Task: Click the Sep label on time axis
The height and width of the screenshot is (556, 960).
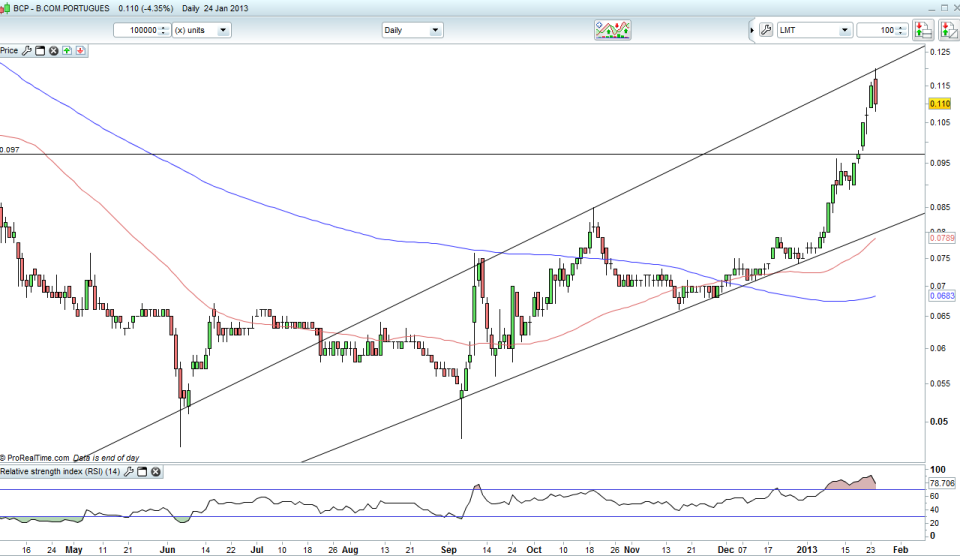Action: (449, 549)
